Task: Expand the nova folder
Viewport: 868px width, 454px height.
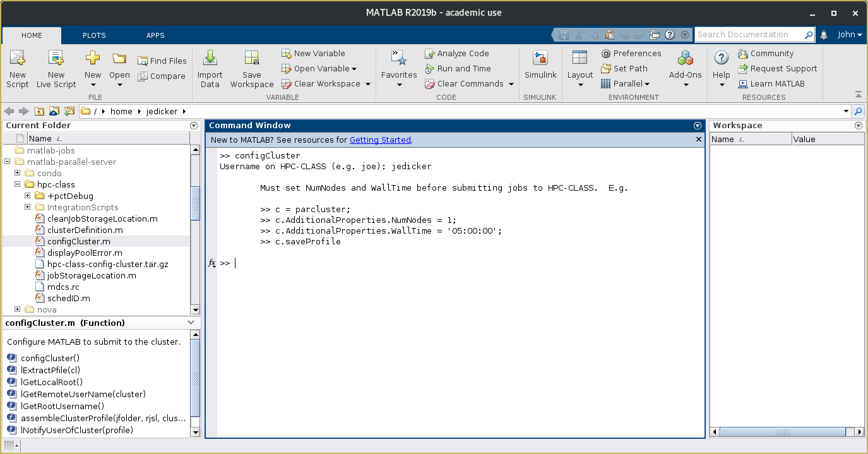Action: point(16,309)
